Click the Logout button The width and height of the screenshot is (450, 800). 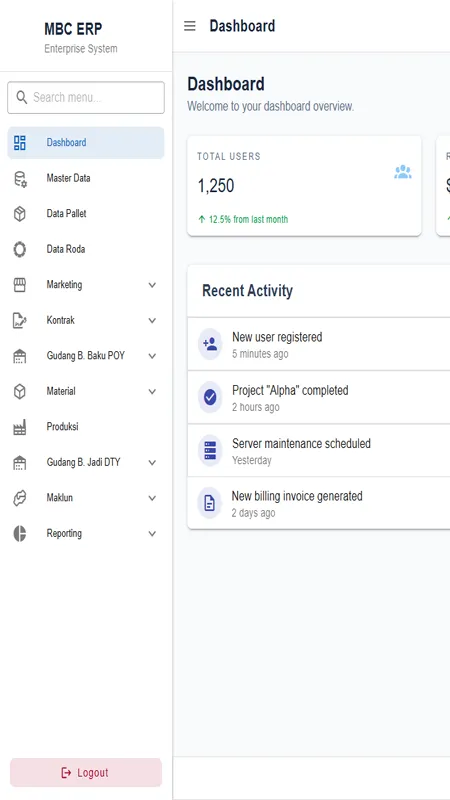tap(86, 772)
